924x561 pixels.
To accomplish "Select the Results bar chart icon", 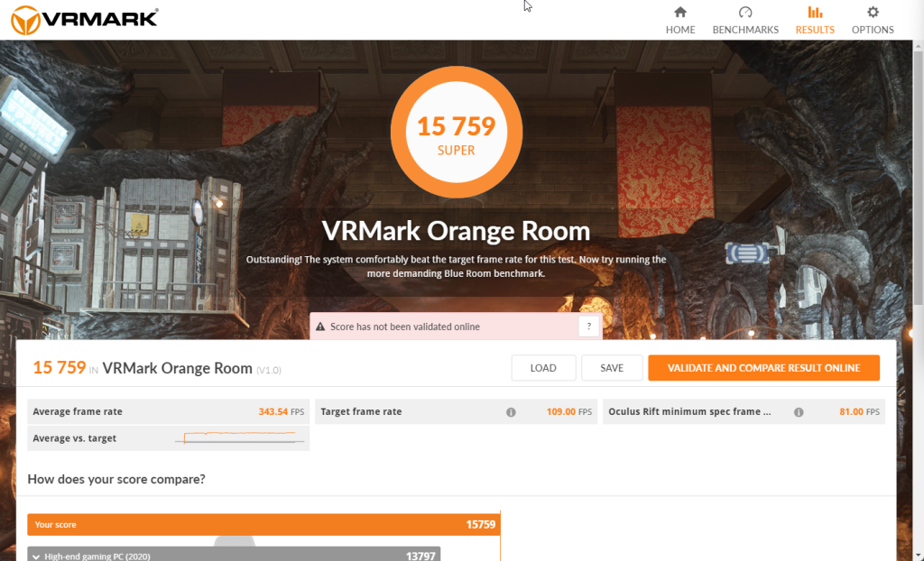I will (x=815, y=13).
